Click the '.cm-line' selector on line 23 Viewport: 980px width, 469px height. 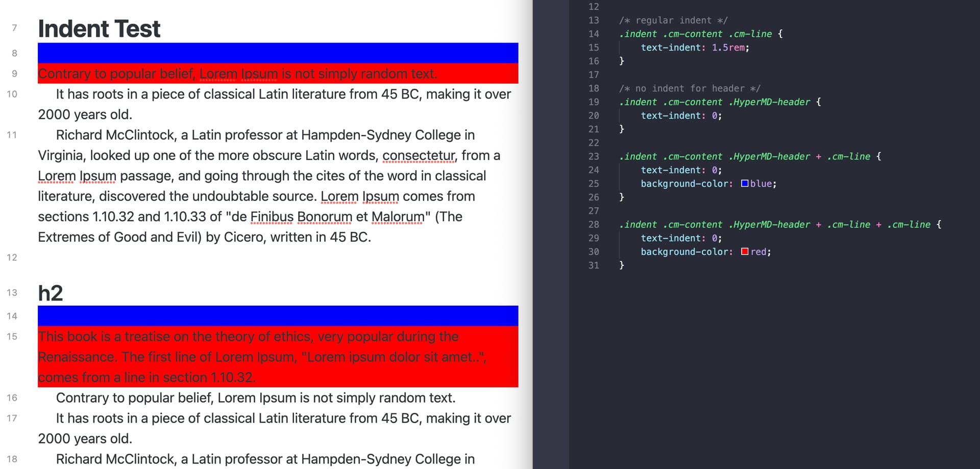pos(849,156)
